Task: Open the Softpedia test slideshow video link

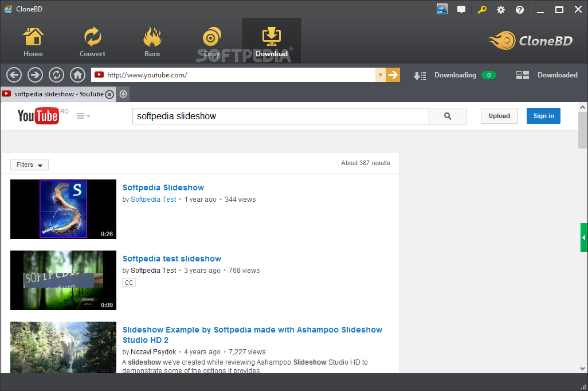Action: coord(172,259)
